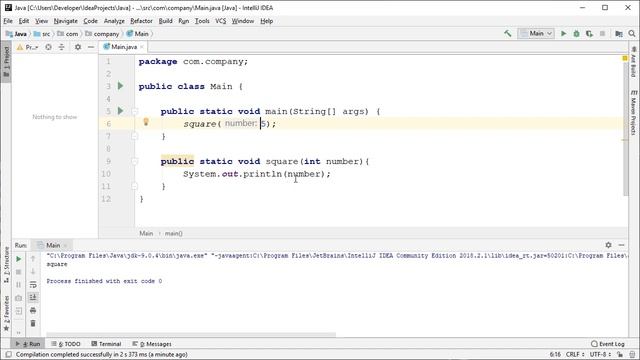This screenshot has width=640, height=360.
Task: Click the toolbar stop square icon
Action: point(602,33)
